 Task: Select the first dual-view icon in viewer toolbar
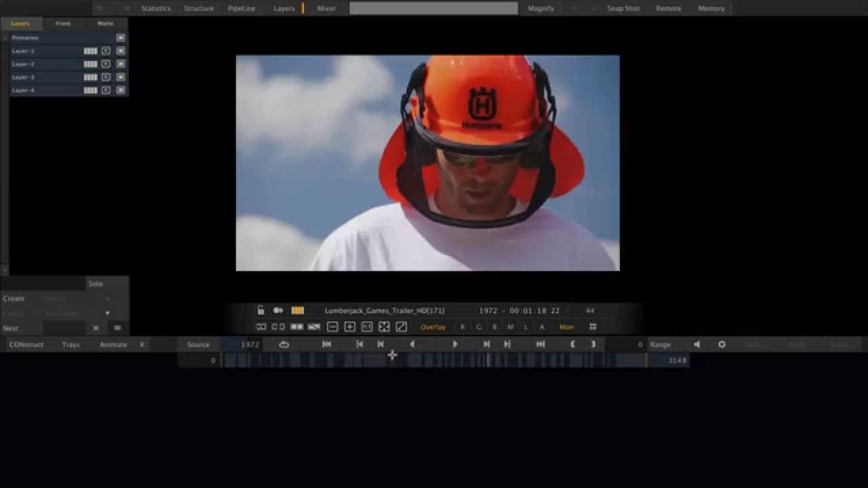point(261,327)
